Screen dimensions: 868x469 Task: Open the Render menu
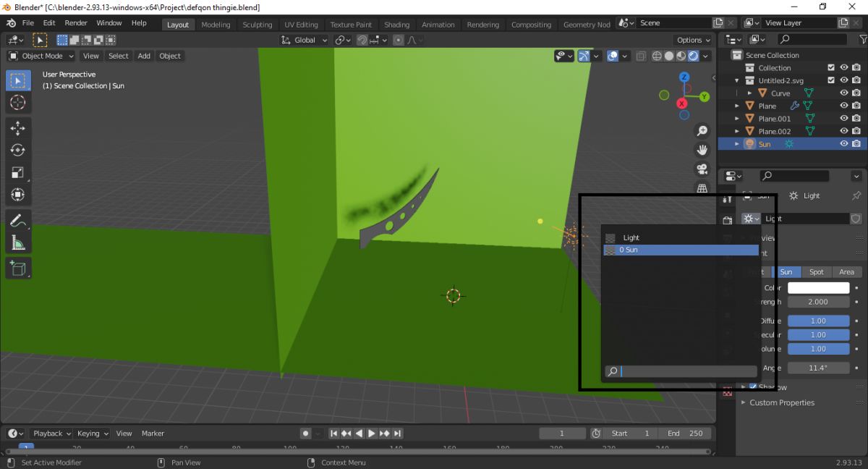click(76, 23)
